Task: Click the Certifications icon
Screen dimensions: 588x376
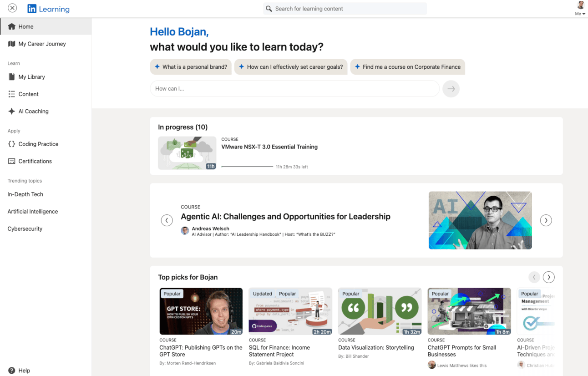Action: coord(12,162)
